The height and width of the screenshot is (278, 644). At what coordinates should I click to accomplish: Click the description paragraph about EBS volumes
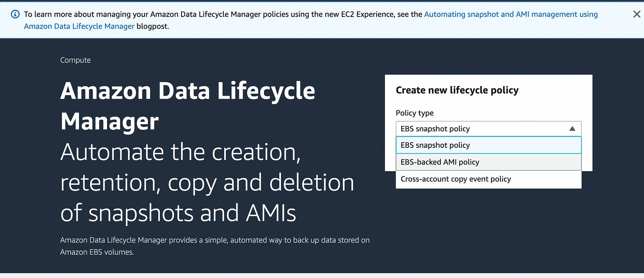tap(215, 246)
